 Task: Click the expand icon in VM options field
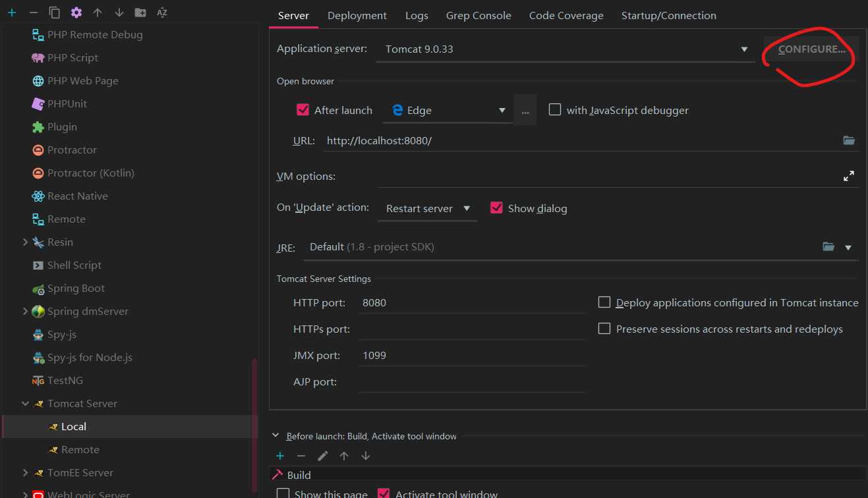849,176
